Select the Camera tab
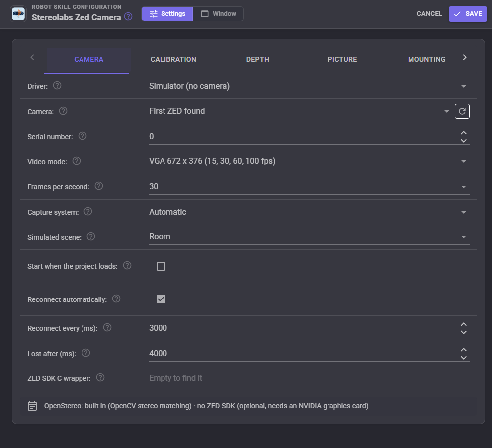 pos(88,59)
